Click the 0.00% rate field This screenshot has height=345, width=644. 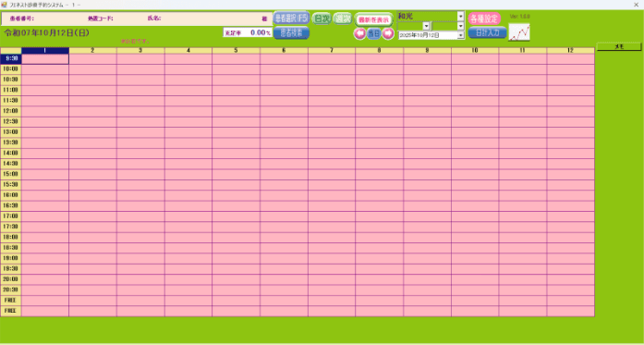pos(248,33)
